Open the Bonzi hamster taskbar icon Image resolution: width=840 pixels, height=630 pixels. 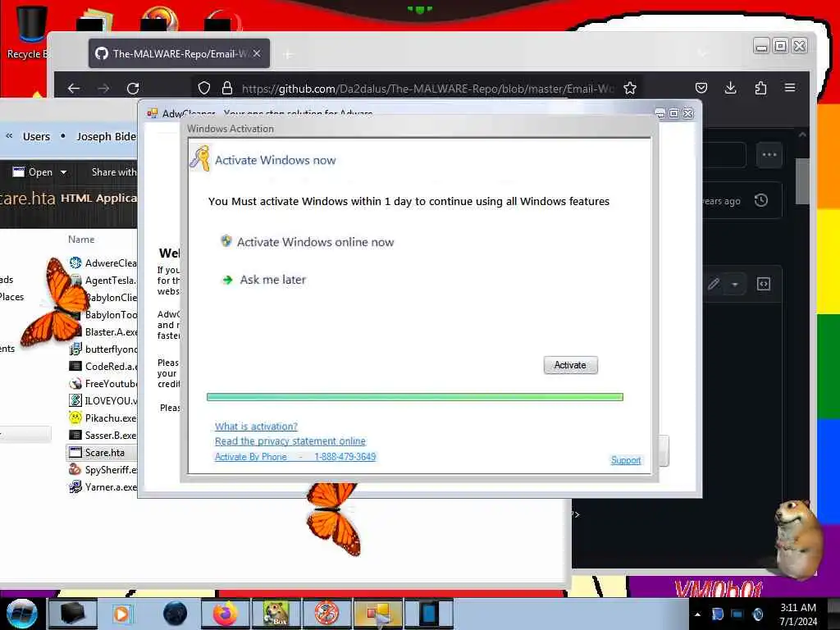[x=276, y=614]
